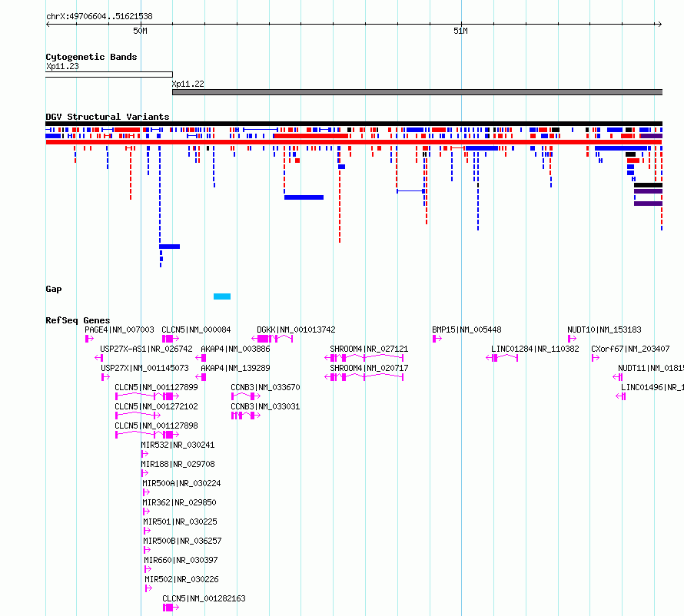The height and width of the screenshot is (616, 684).
Task: Open the RefSeq Genes track title
Action: [78, 320]
